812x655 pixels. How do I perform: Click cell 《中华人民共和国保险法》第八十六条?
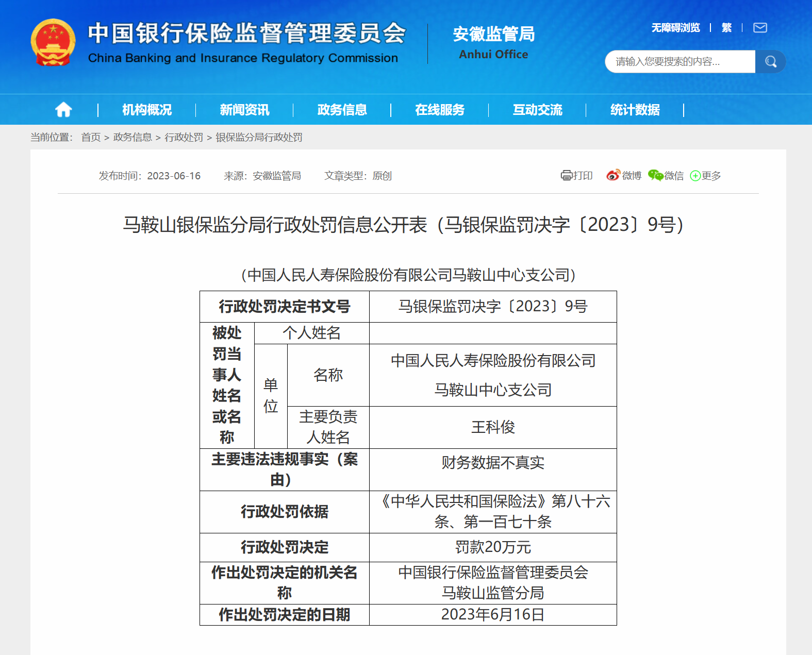pyautogui.click(x=493, y=512)
